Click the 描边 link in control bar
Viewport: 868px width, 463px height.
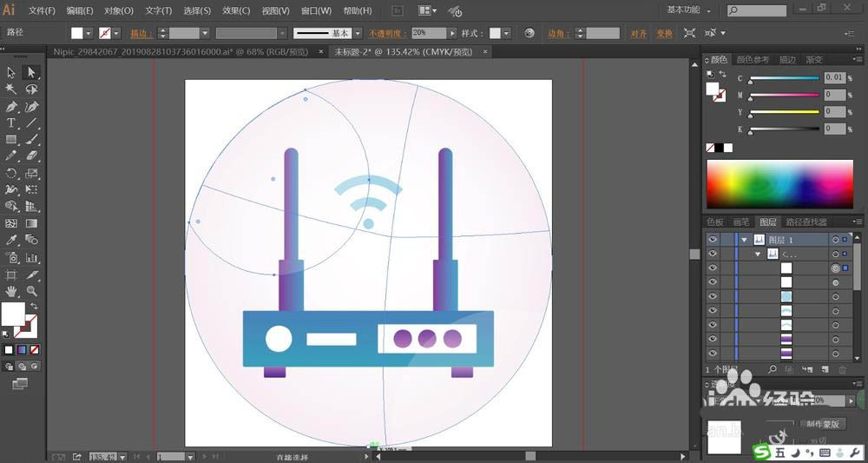(x=141, y=34)
